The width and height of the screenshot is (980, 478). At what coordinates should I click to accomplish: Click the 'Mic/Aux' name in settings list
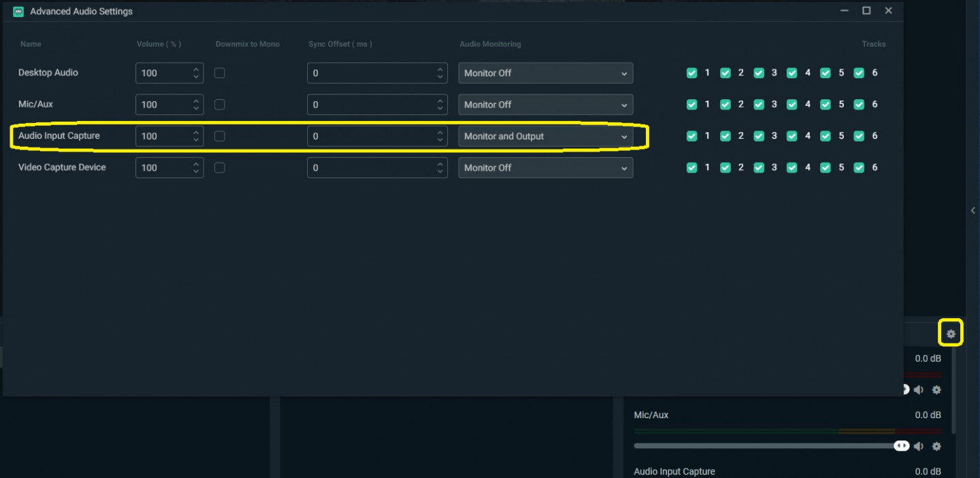coord(35,104)
